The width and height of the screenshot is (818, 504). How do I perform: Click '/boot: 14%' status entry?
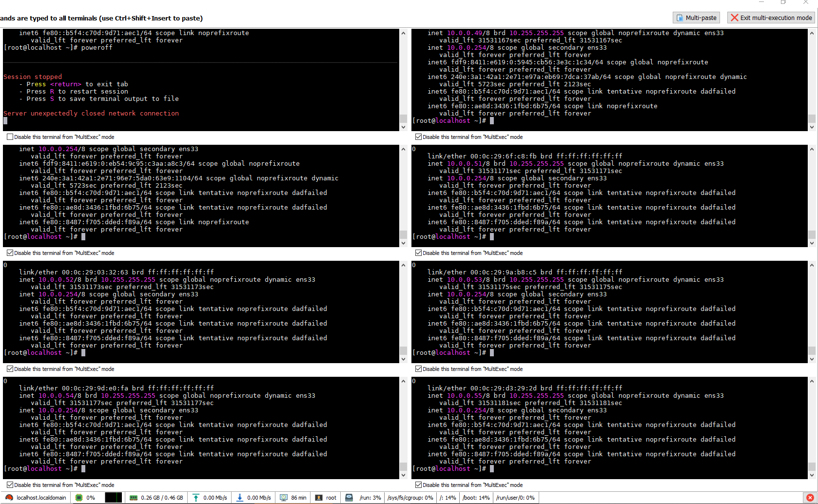click(x=476, y=498)
